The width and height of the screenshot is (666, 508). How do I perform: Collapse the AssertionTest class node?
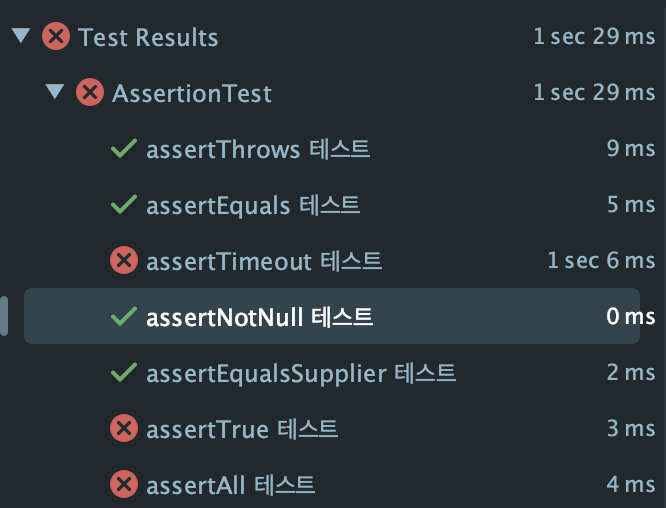tap(55, 92)
